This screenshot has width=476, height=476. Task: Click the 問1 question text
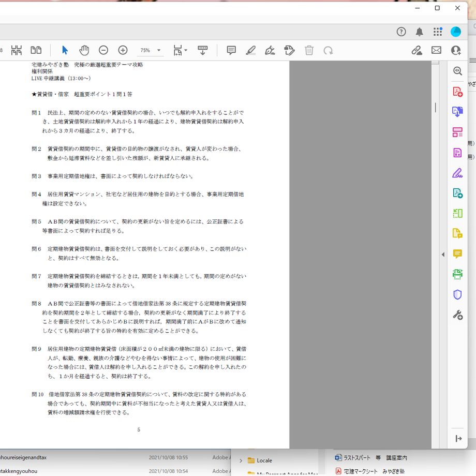point(138,122)
